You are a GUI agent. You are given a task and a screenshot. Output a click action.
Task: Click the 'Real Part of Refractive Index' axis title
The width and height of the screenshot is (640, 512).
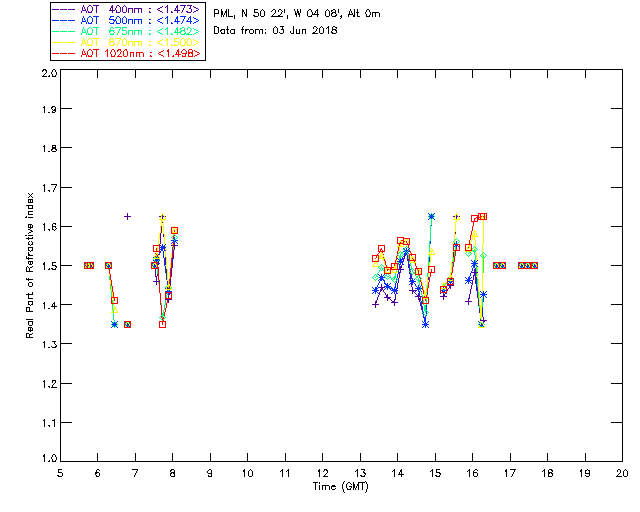coord(29,265)
